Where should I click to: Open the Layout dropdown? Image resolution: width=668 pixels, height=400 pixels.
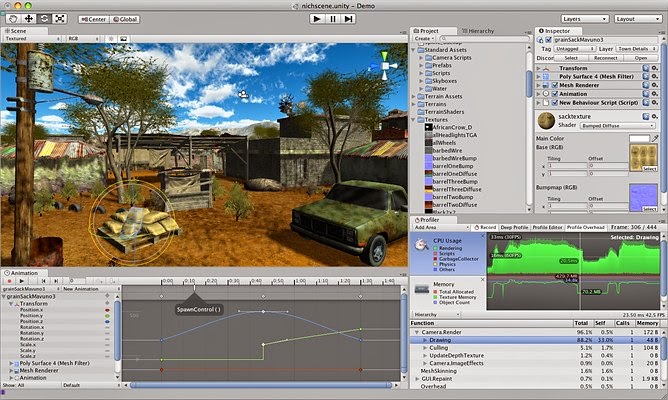(637, 19)
